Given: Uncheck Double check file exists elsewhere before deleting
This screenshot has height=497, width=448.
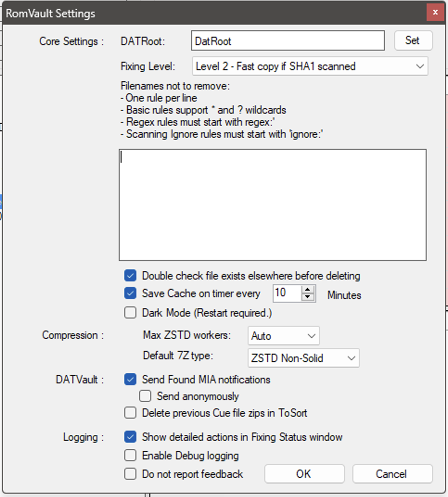Looking at the screenshot, I should pyautogui.click(x=130, y=276).
